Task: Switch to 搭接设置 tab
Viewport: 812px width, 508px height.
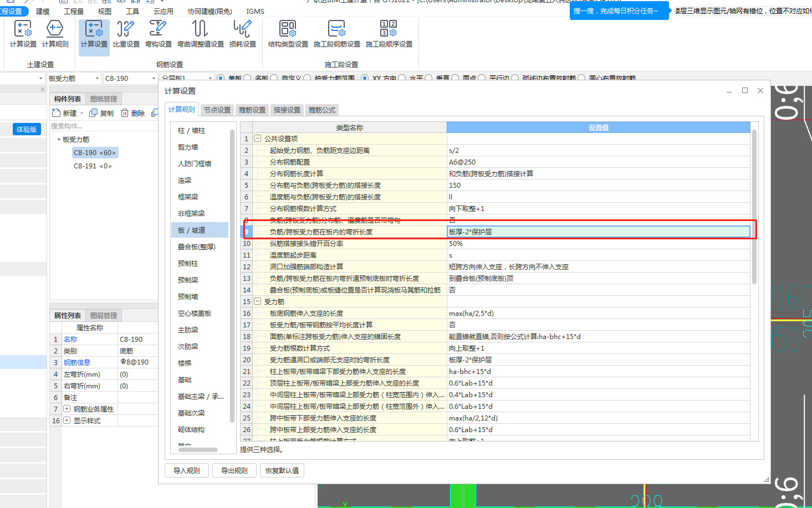Action: (x=287, y=110)
